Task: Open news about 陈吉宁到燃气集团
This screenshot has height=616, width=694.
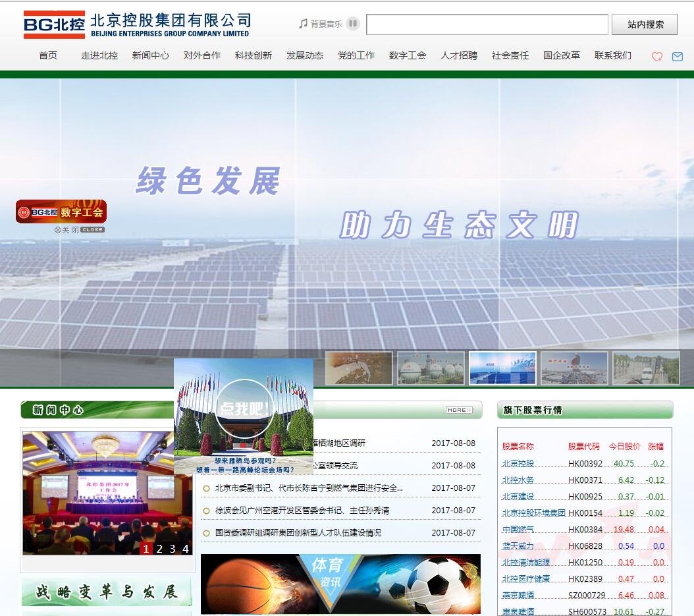Action: pos(309,488)
